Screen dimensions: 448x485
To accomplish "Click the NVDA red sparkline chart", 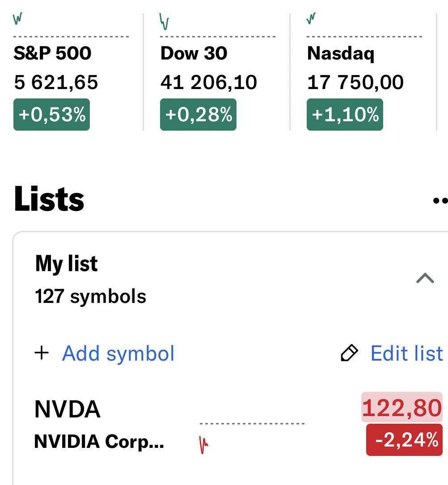I will 204,445.
